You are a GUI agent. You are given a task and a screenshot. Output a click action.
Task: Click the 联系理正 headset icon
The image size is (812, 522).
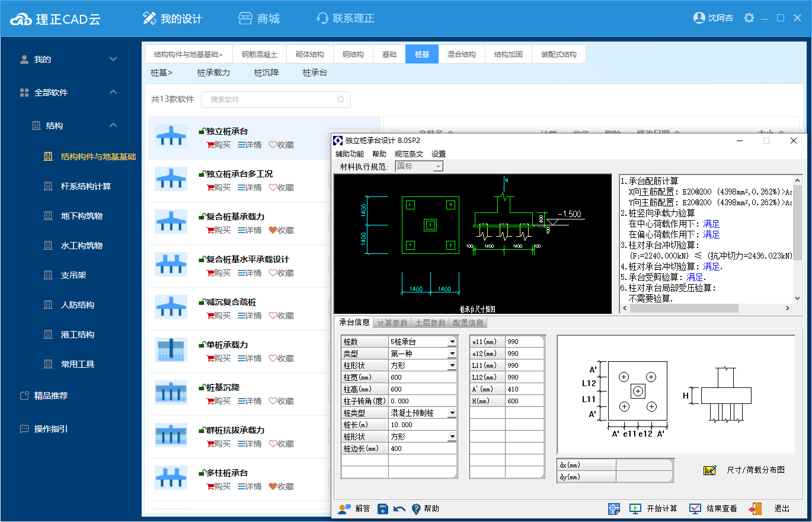(x=322, y=18)
